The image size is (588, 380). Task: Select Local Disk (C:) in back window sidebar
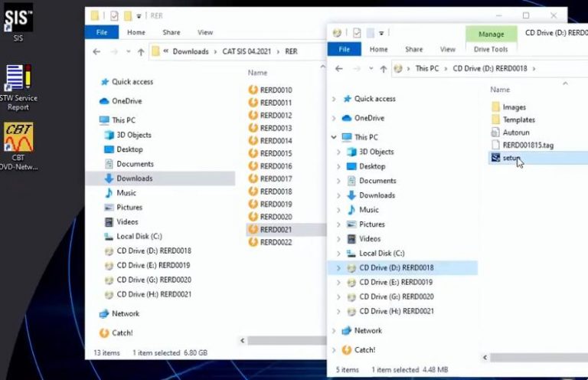tap(139, 236)
